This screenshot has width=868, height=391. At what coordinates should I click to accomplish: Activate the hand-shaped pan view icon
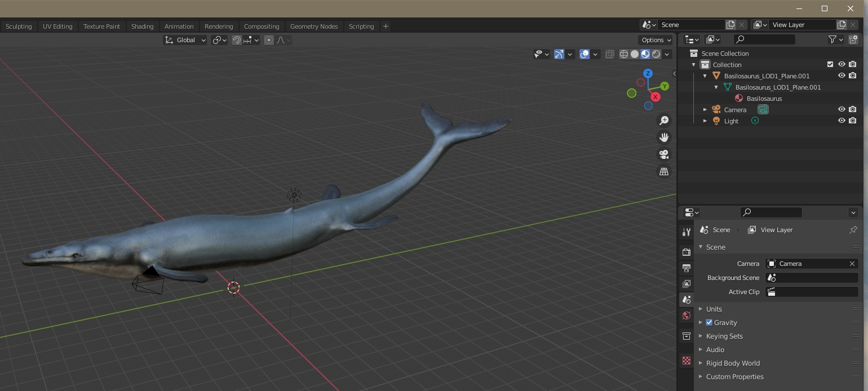(x=664, y=137)
